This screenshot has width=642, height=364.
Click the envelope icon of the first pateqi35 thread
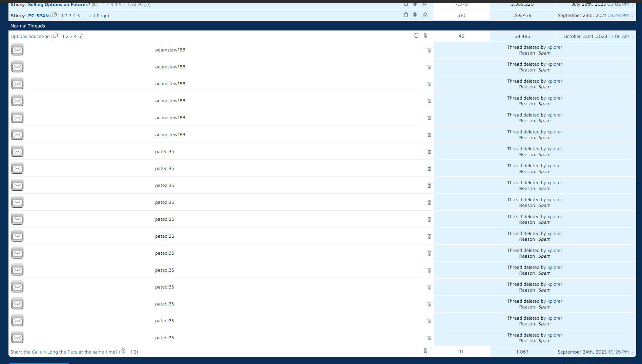17,151
